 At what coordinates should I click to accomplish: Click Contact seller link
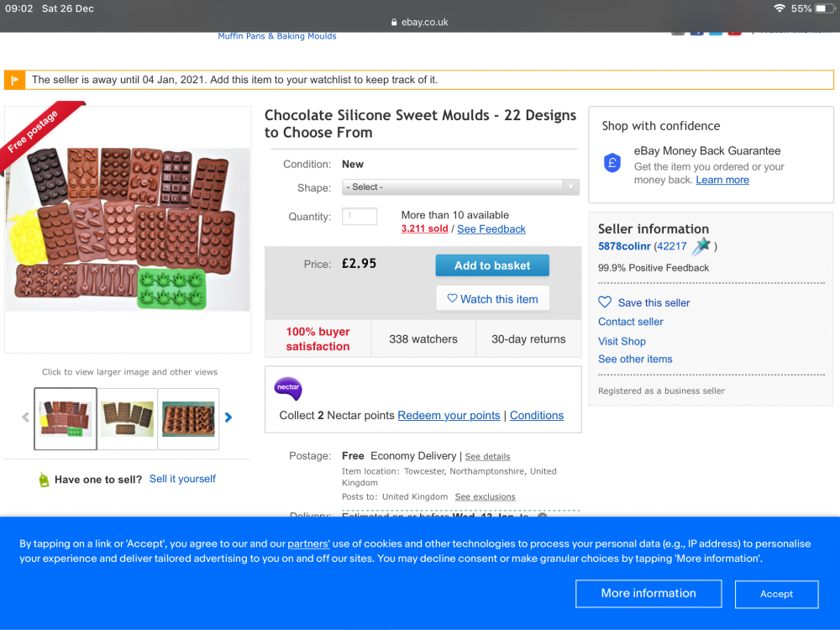(x=631, y=322)
